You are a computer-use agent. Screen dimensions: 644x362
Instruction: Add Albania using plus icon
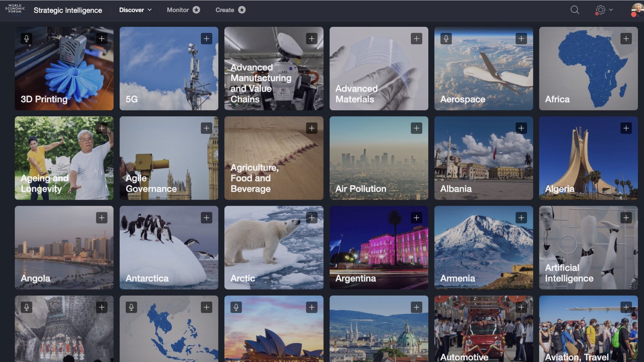click(x=521, y=128)
